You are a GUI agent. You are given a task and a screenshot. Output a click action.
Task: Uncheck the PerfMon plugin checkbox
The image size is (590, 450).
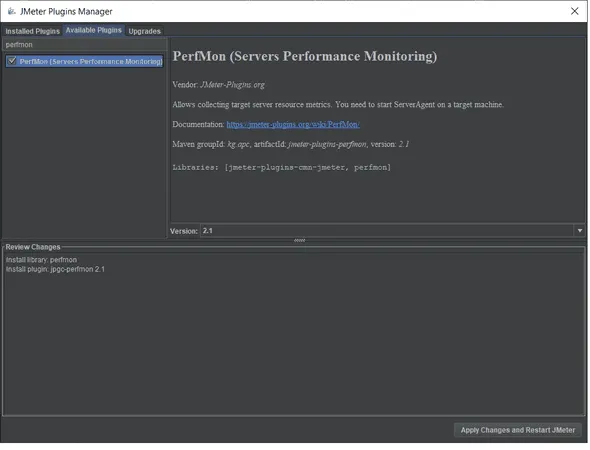point(12,61)
